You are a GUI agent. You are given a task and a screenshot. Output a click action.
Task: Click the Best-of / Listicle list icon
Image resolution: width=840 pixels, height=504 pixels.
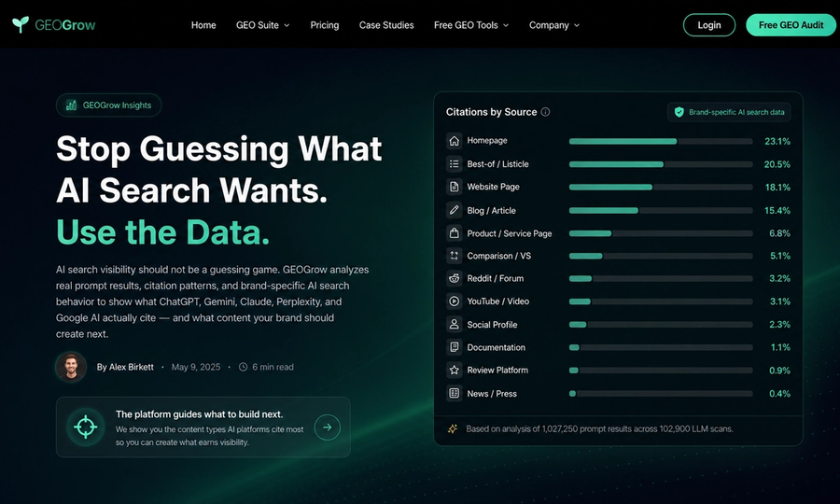454,164
